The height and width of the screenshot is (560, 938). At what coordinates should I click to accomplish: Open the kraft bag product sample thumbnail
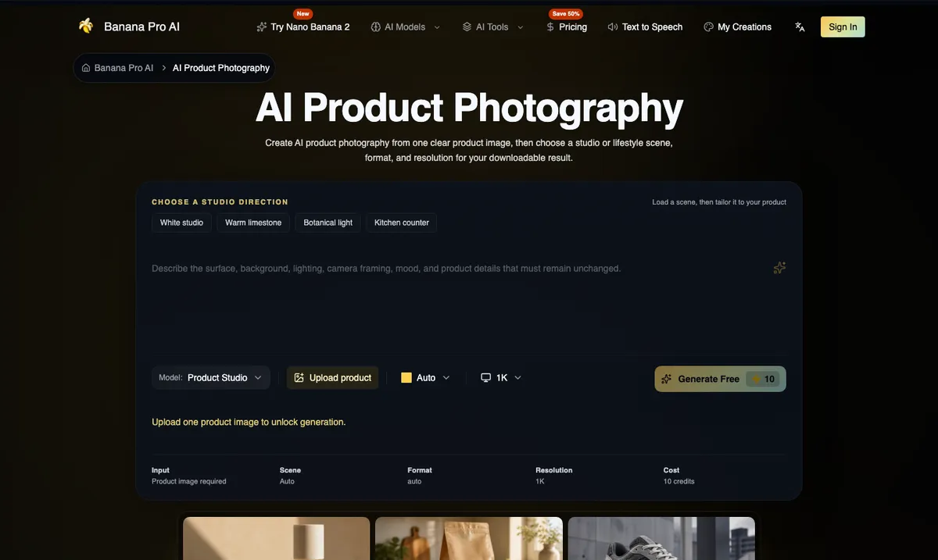(469, 538)
